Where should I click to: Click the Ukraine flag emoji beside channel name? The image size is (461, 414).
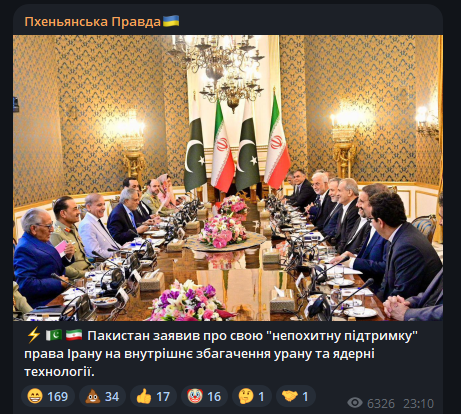[x=171, y=21]
